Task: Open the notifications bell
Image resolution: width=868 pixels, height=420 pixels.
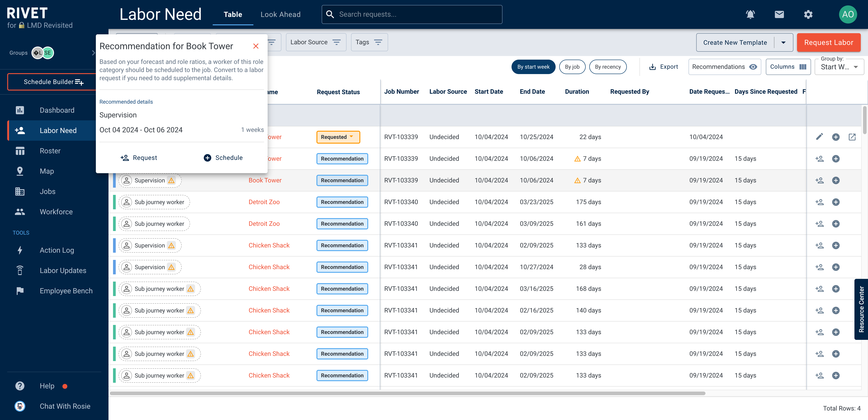Action: 750,14
